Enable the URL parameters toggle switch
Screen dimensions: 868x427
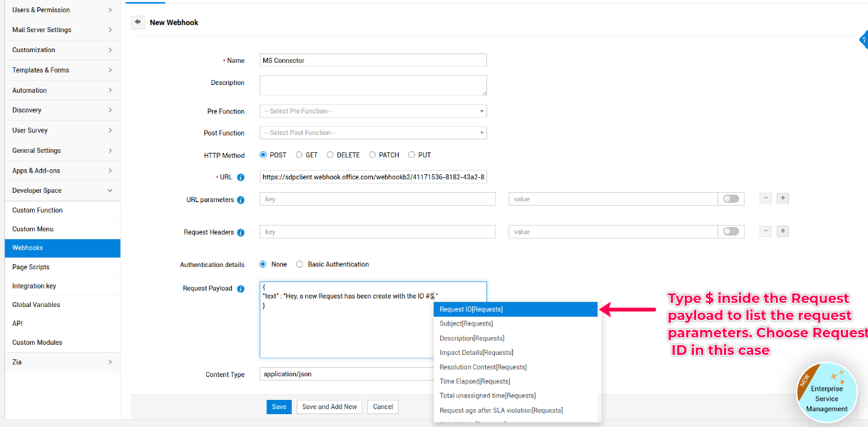[x=731, y=199]
